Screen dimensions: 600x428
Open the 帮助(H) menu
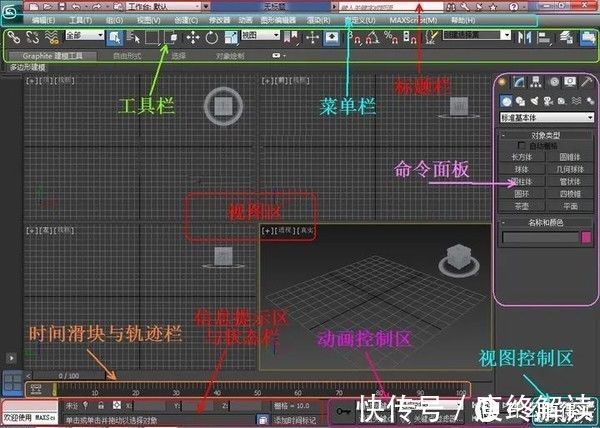click(x=463, y=20)
